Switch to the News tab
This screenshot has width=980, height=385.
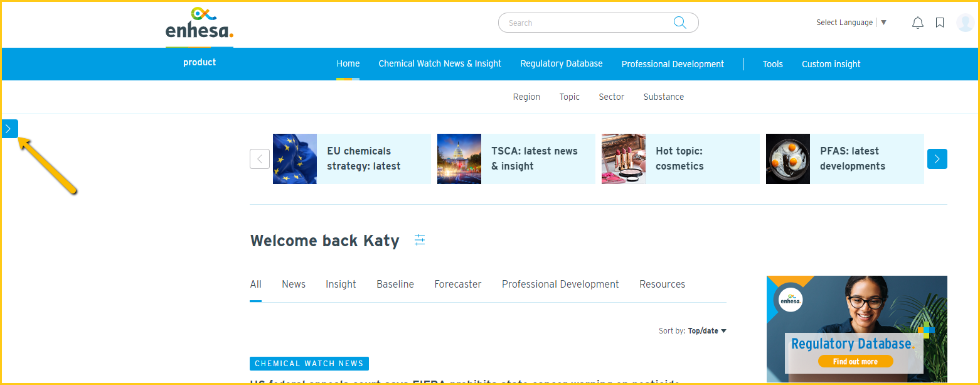294,285
